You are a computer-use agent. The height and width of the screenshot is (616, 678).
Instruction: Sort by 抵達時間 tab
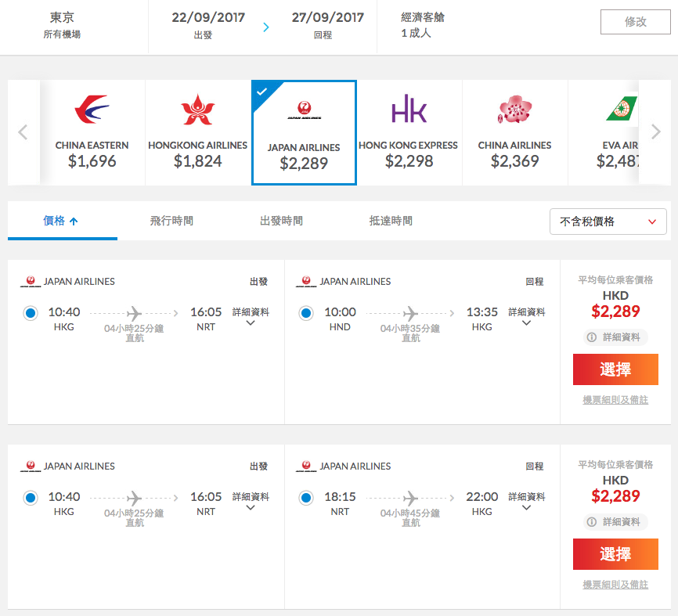391,221
